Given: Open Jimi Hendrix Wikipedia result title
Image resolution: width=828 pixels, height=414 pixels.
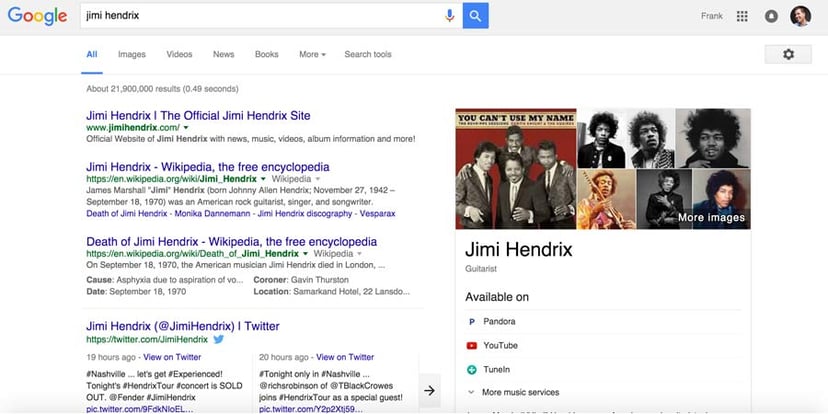Looking at the screenshot, I should pos(208,167).
